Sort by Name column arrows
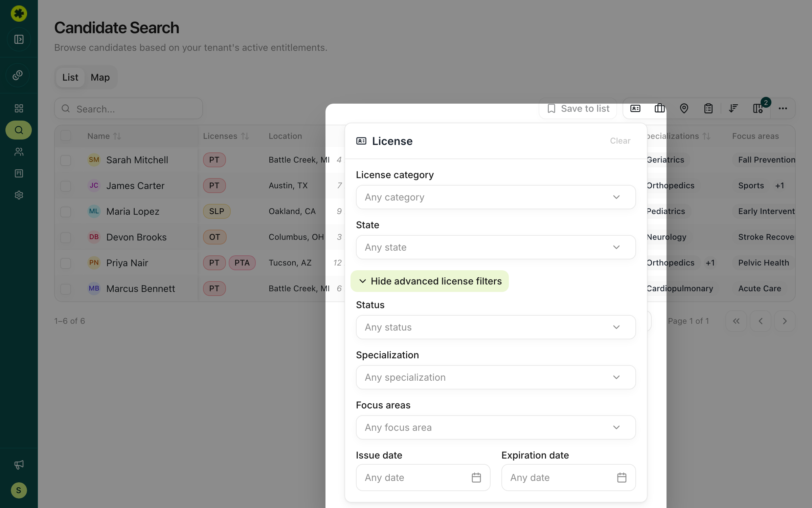 pyautogui.click(x=117, y=136)
